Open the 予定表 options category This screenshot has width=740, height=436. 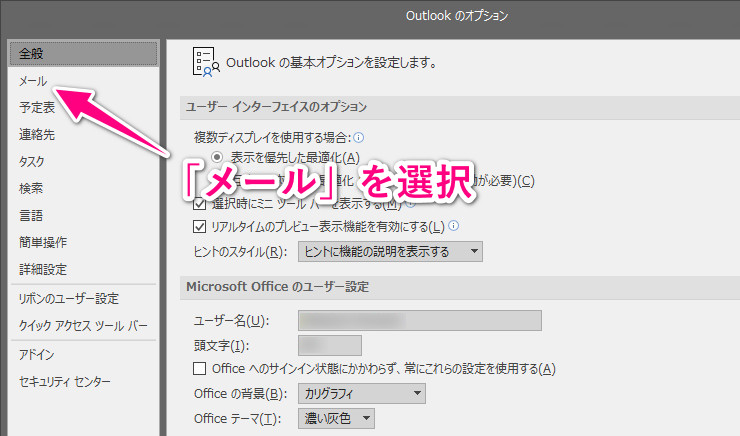(x=37, y=108)
